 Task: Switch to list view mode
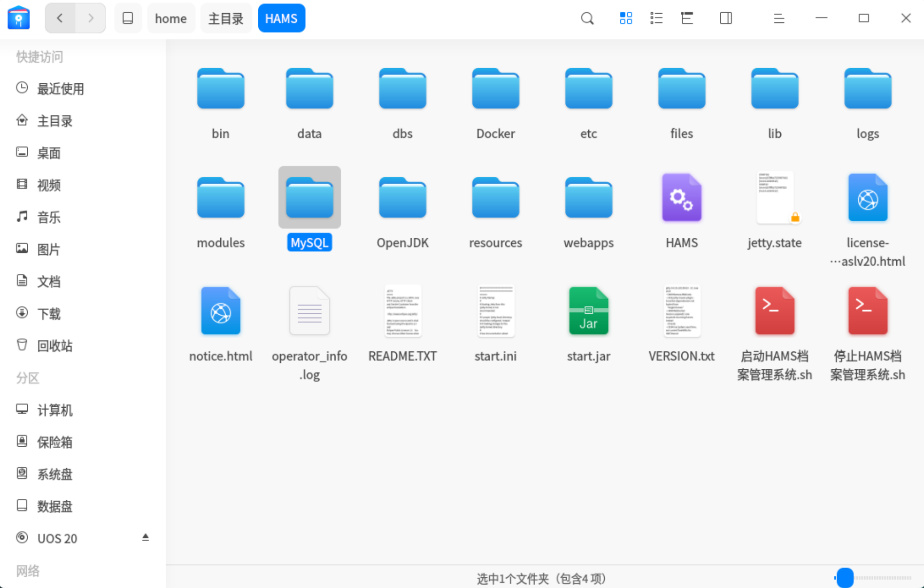[x=656, y=19]
